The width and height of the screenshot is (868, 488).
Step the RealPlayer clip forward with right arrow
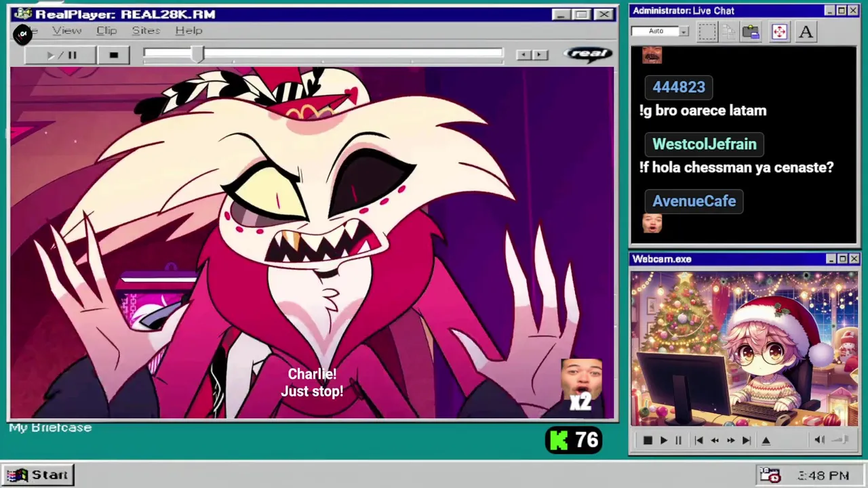(x=540, y=55)
